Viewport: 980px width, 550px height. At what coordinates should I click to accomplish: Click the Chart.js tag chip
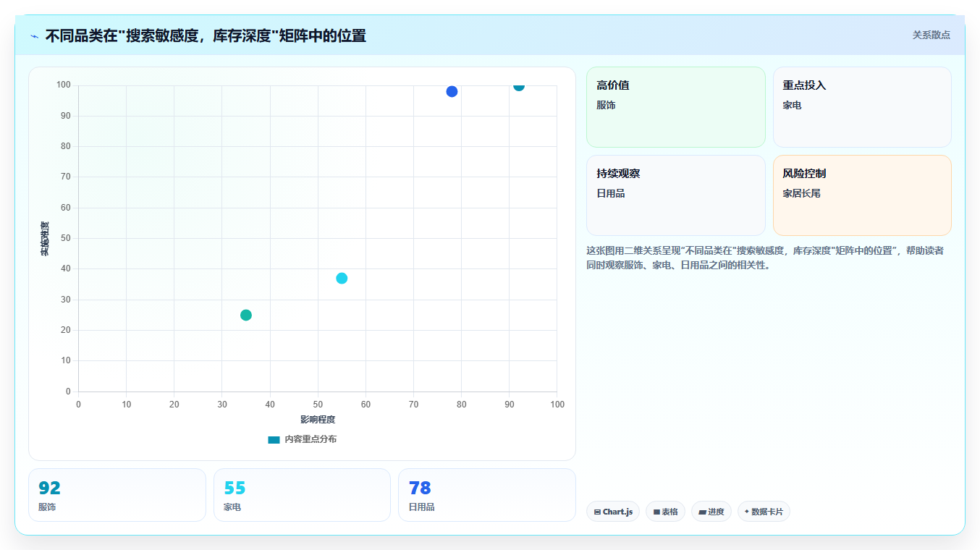coord(613,512)
